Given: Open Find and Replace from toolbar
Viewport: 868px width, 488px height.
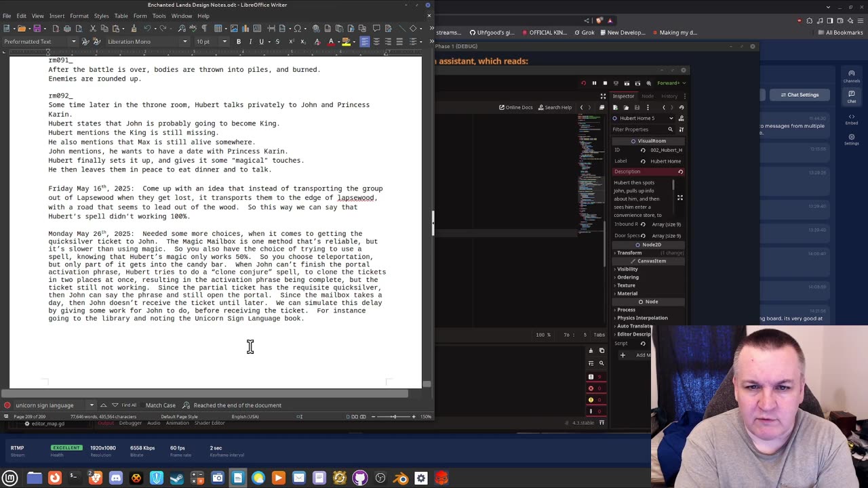Looking at the screenshot, I should tap(182, 28).
